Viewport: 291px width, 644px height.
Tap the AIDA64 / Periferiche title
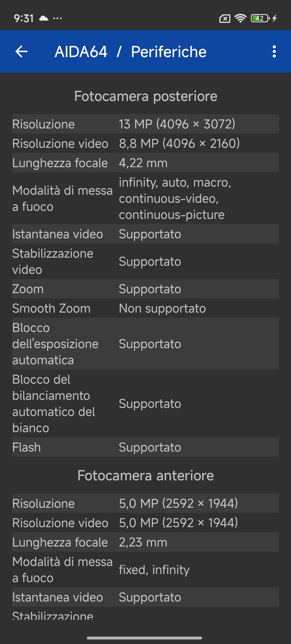click(130, 52)
